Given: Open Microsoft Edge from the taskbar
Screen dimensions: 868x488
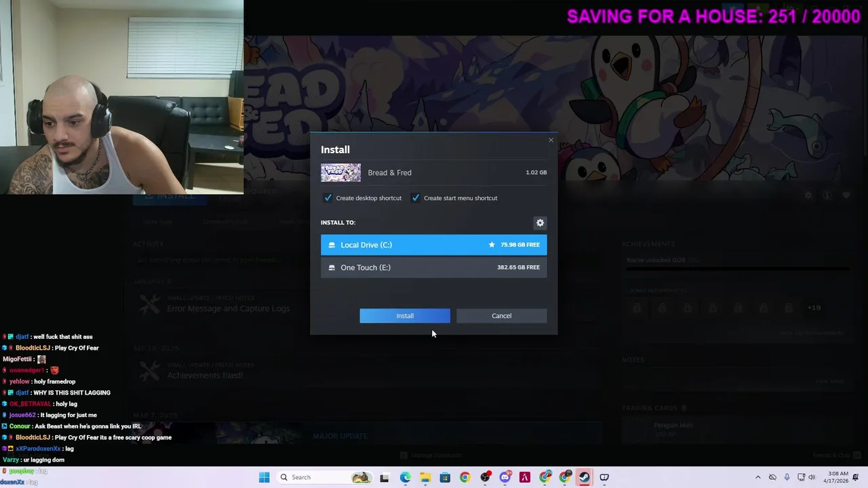Looking at the screenshot, I should coord(405,477).
